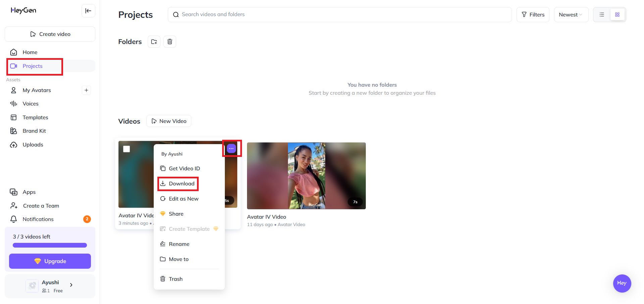644x304 pixels.
Task: Collapse the sidebar with the arrow icon
Action: [x=88, y=11]
